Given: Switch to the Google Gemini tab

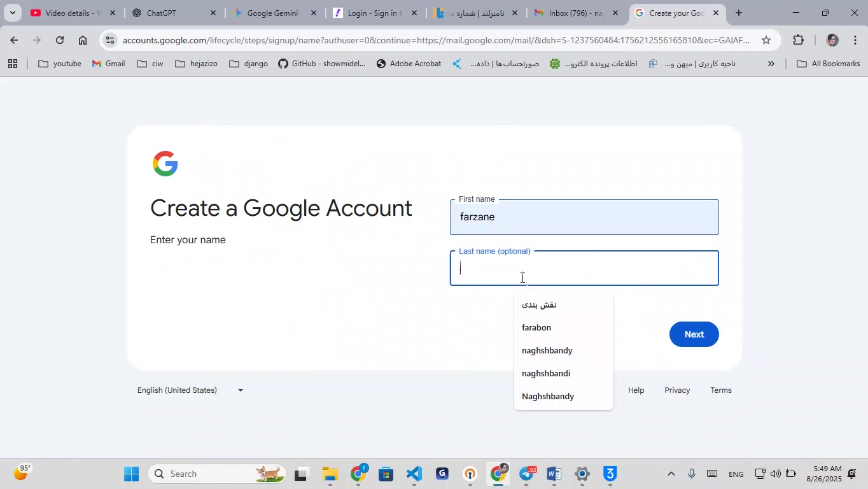Looking at the screenshot, I should [x=272, y=13].
